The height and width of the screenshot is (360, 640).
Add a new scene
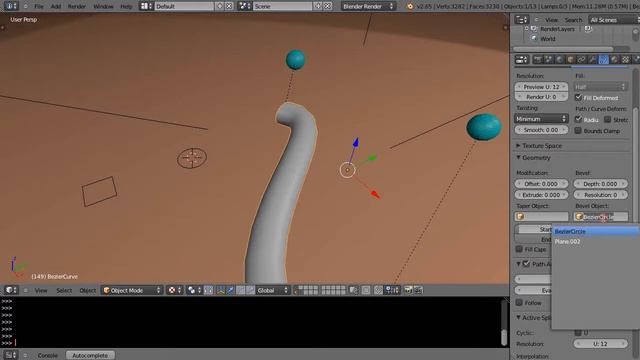[x=318, y=6]
